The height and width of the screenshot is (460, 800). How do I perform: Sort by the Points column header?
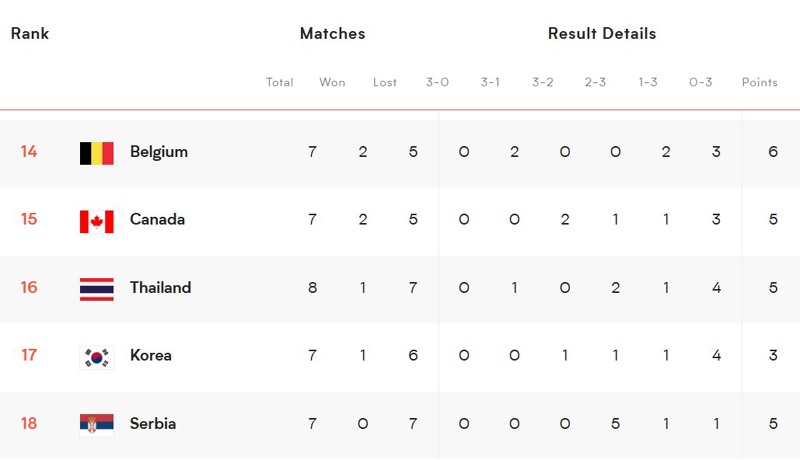pos(760,82)
